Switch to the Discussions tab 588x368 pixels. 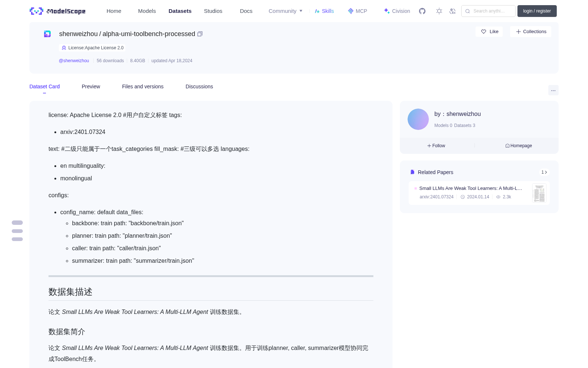pyautogui.click(x=199, y=86)
